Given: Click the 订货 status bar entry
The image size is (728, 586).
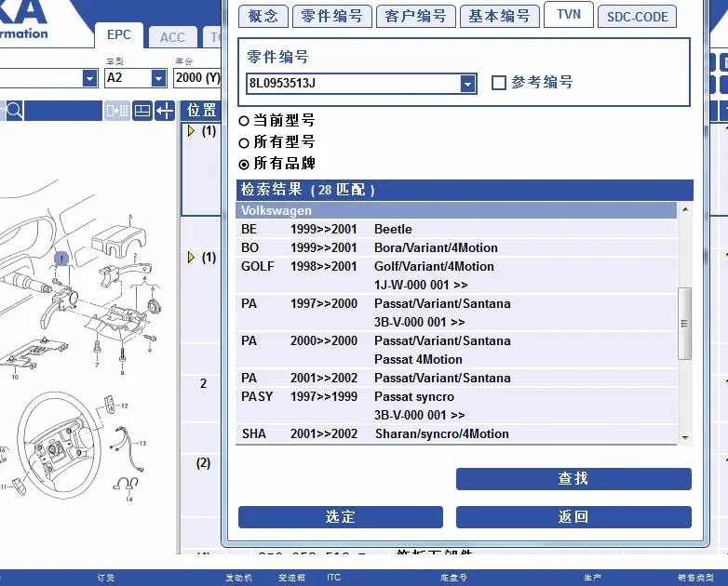Looking at the screenshot, I should [106, 578].
